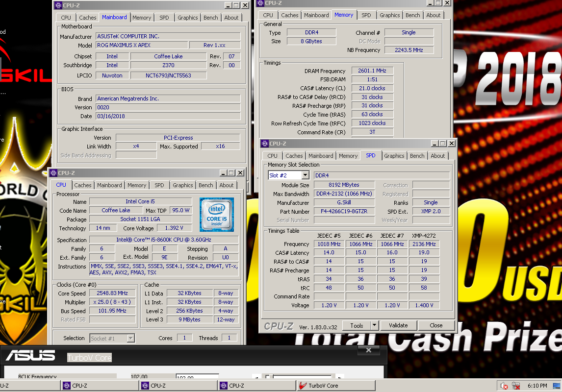Click the Core Voltage '1.392 V' value
This screenshot has height=392, width=562.
point(174,228)
